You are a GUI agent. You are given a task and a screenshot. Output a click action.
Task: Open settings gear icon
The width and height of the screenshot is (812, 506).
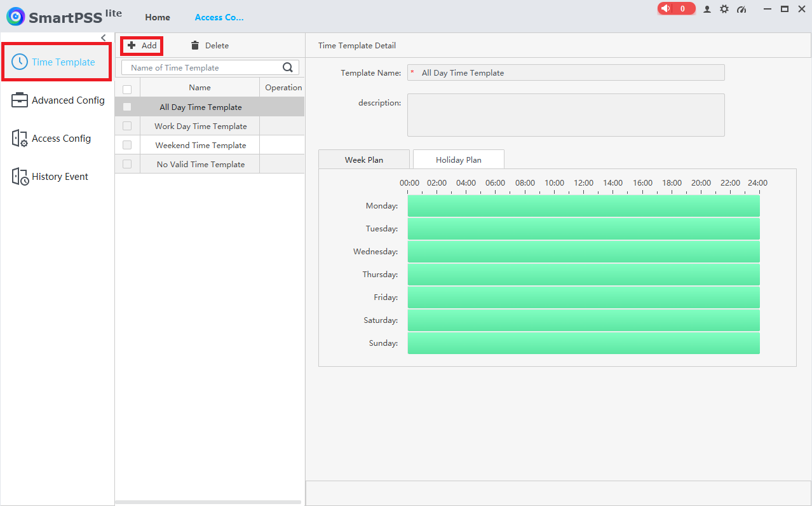coord(724,9)
